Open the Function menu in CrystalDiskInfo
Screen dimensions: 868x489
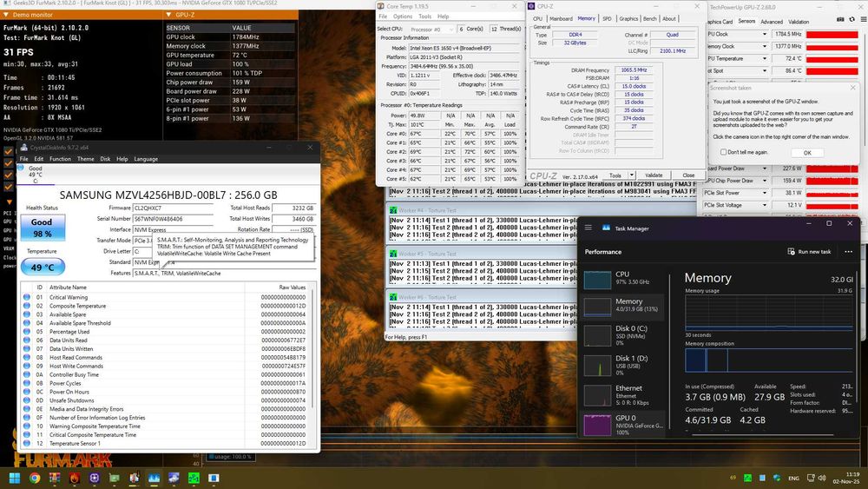tap(60, 159)
